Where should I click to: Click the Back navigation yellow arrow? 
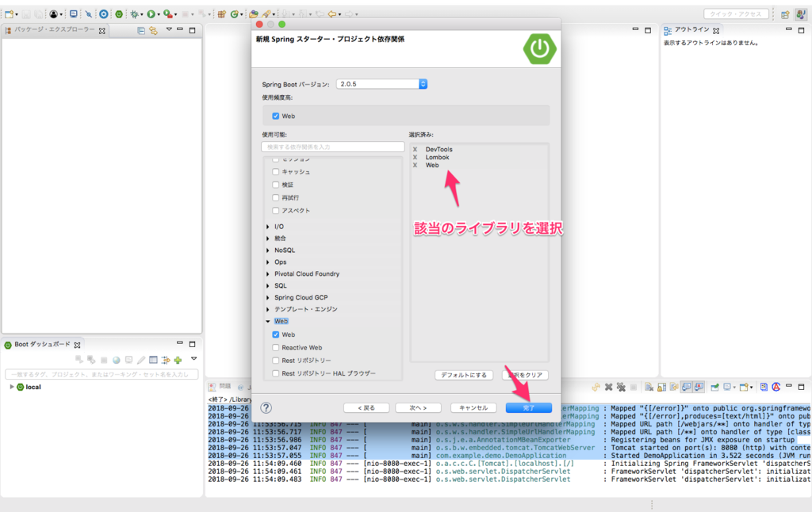tap(332, 14)
